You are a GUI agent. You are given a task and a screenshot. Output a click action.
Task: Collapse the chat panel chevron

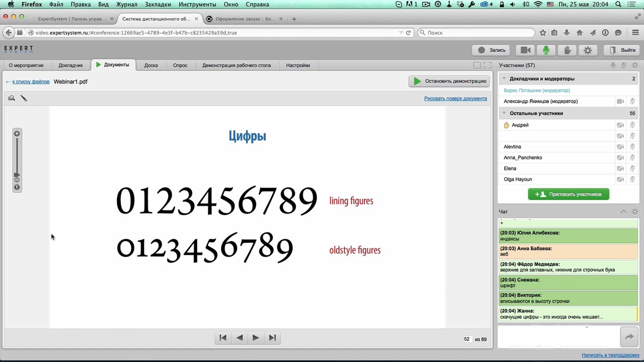click(x=623, y=212)
